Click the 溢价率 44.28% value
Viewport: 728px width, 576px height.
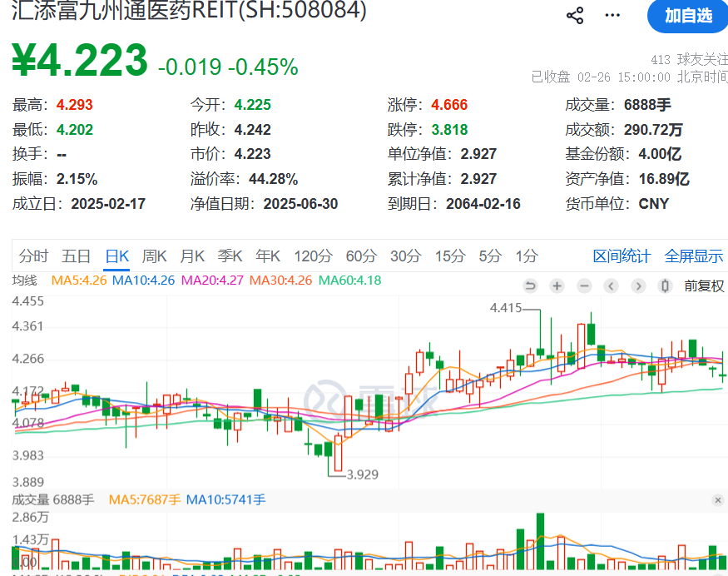pyautogui.click(x=274, y=179)
